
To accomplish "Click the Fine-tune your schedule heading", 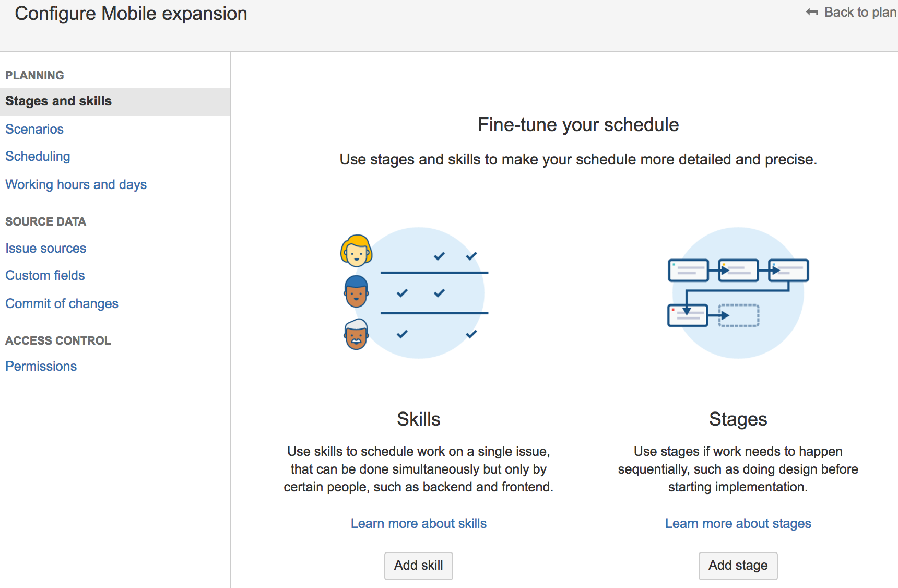I will 578,125.
